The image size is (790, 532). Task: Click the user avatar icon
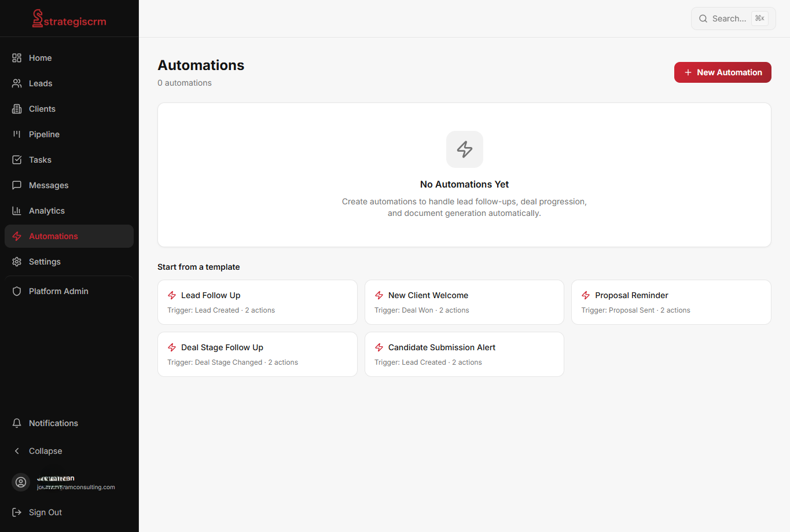[21, 482]
